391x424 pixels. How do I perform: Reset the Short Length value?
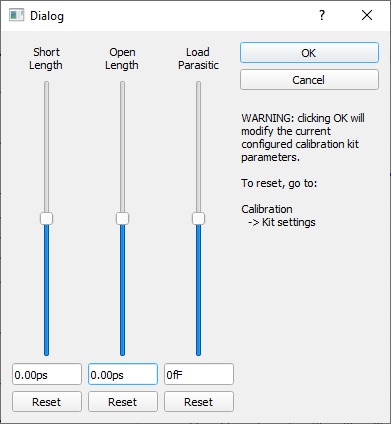coord(47,402)
